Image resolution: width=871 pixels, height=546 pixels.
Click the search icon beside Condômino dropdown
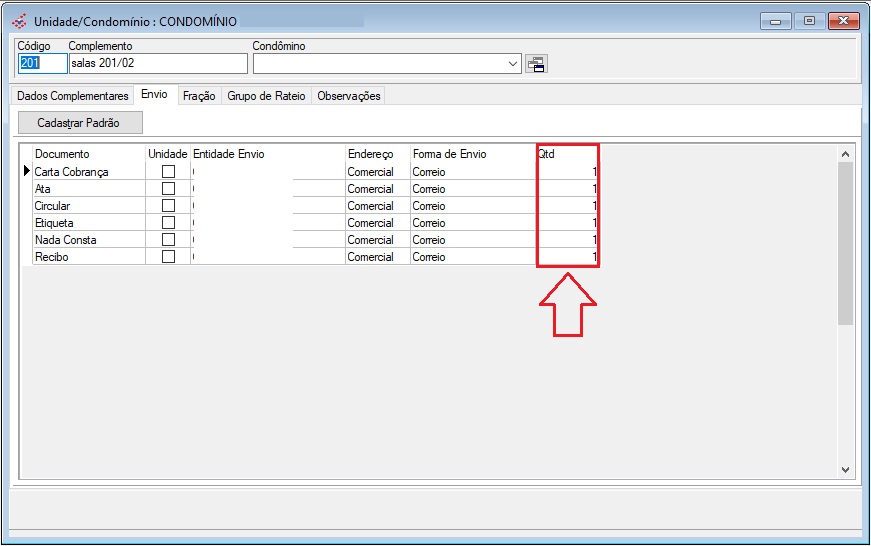(x=537, y=64)
